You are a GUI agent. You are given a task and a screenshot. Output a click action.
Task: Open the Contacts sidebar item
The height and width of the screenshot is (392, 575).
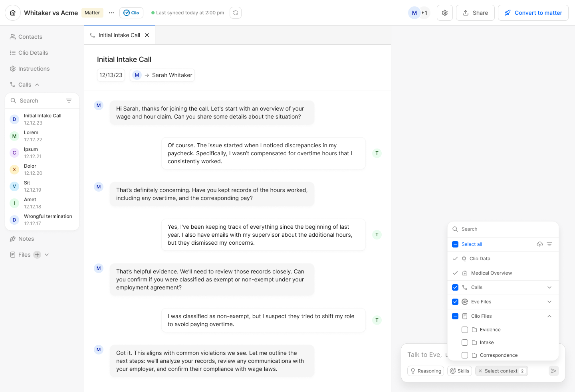(26, 37)
